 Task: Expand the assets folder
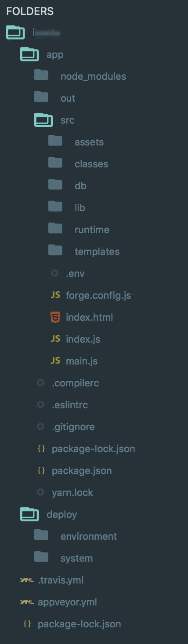tap(89, 142)
